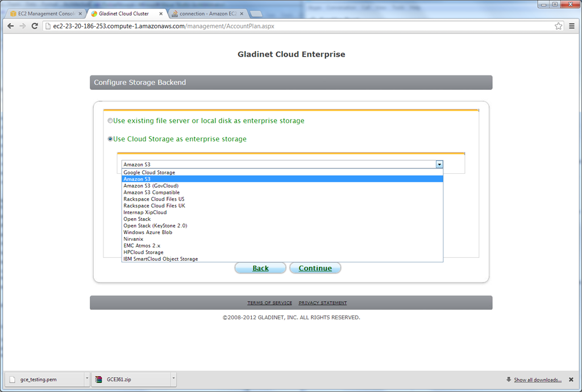
Task: Go back with the browser back arrow
Action: 10,26
